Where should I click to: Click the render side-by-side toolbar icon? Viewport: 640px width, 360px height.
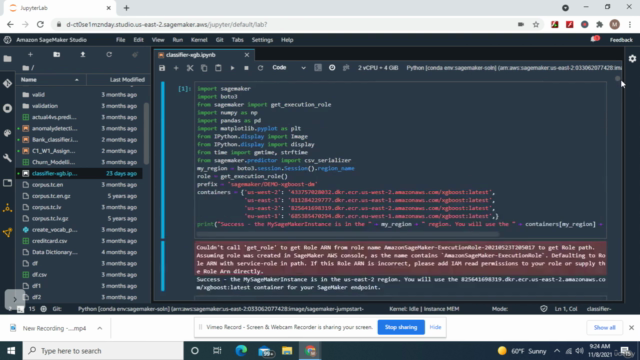(318, 68)
